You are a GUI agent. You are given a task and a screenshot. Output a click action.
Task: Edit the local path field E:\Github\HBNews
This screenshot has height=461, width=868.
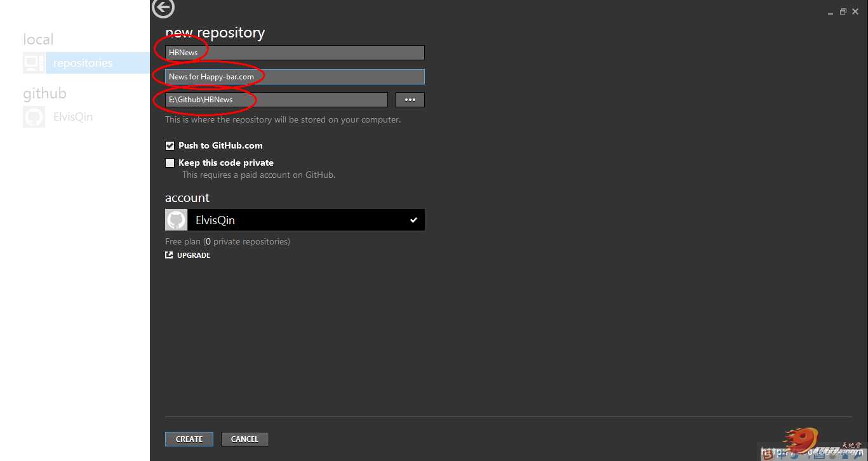276,100
